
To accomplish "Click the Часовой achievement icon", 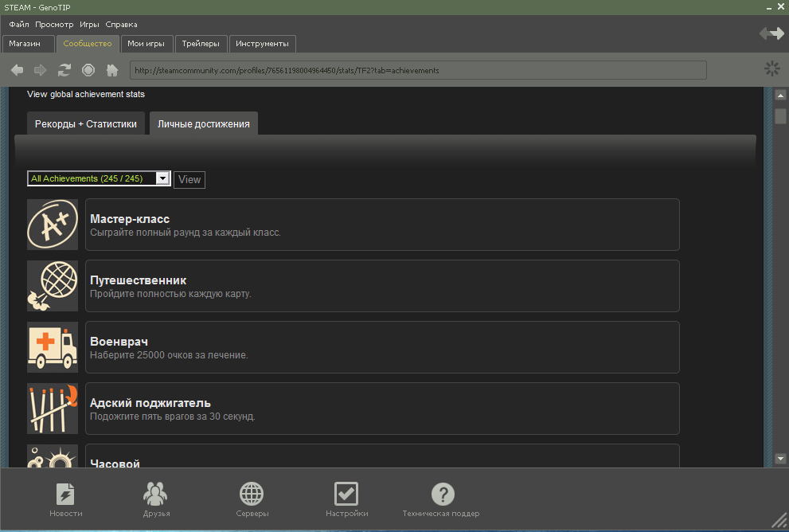I will coord(53,456).
